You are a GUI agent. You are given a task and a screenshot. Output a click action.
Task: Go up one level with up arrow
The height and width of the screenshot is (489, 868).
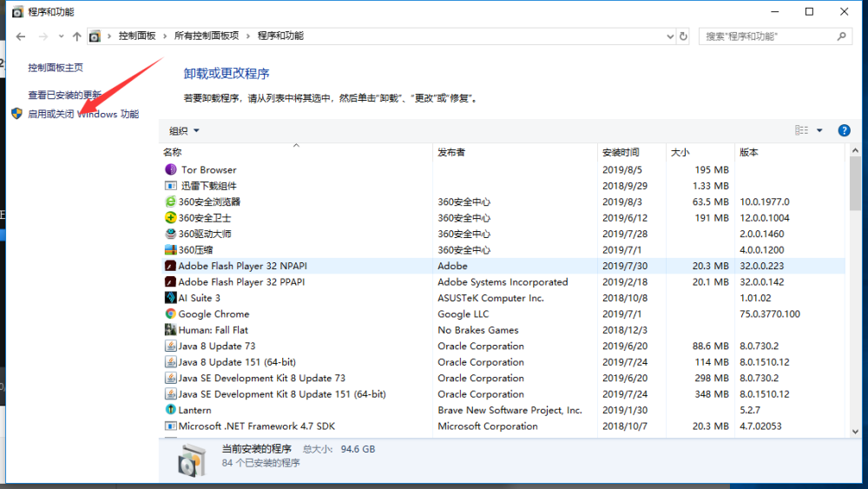tap(76, 36)
